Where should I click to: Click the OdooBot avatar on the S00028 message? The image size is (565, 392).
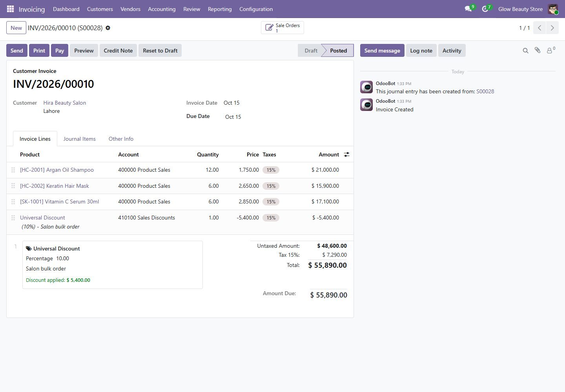366,87
